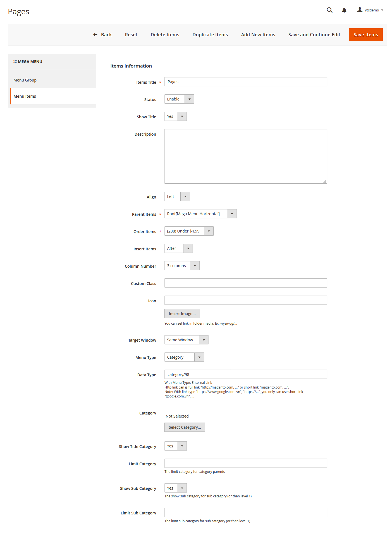Screen dimensions: 392x544
Task: Click into the Description textarea
Action: [246, 156]
